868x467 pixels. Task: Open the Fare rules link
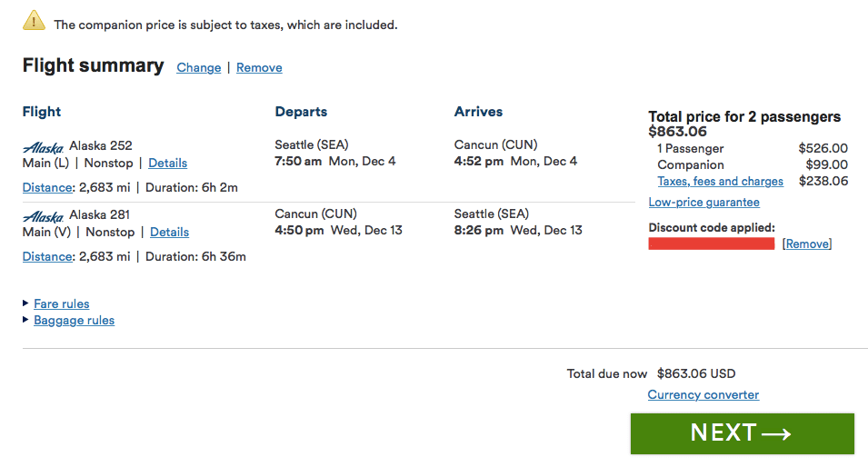(x=62, y=303)
